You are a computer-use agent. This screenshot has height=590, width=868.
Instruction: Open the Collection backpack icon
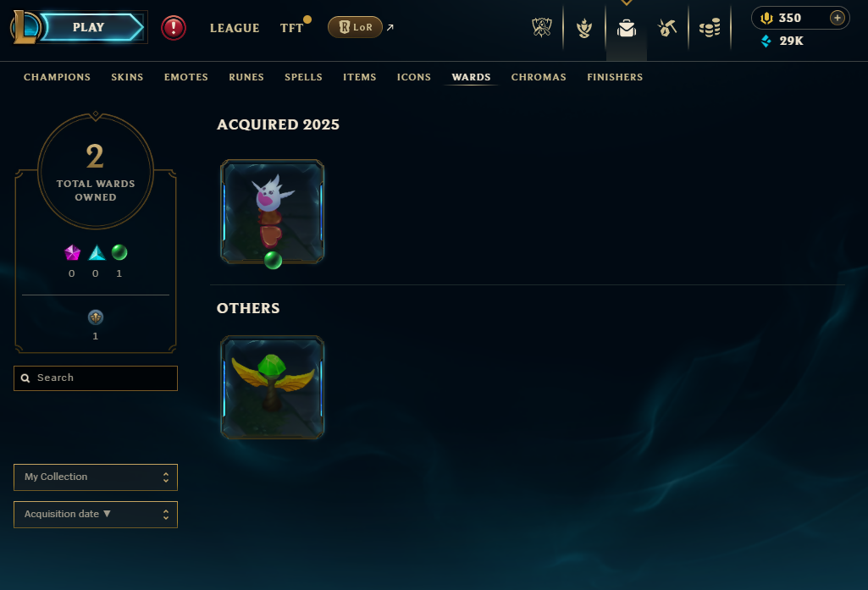[627, 28]
